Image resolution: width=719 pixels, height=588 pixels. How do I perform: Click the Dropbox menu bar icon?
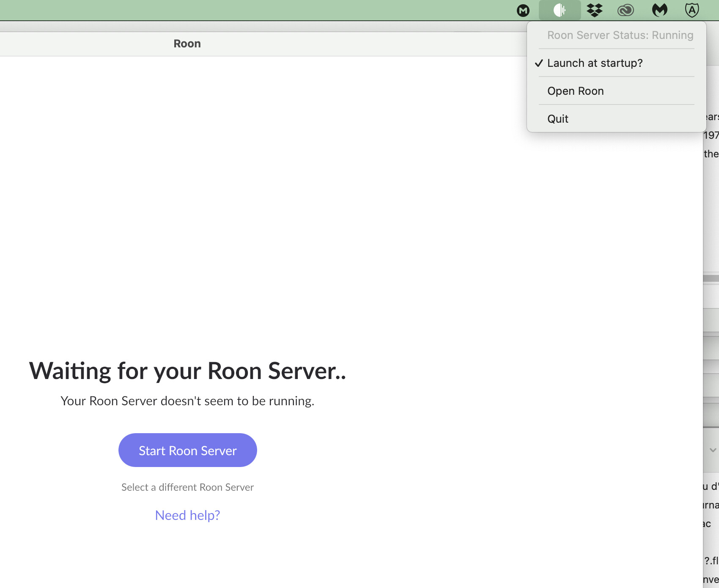594,9
